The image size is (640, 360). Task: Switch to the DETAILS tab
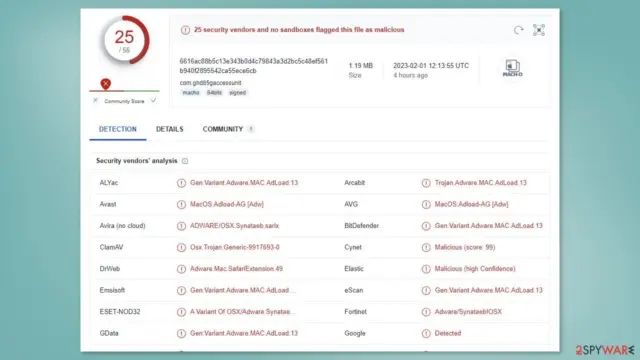click(169, 129)
